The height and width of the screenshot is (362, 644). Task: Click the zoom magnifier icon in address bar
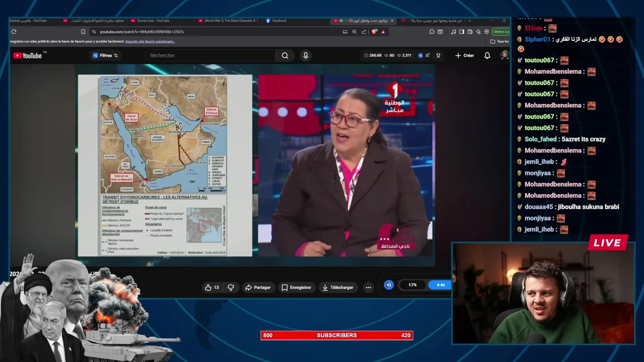pos(354,32)
